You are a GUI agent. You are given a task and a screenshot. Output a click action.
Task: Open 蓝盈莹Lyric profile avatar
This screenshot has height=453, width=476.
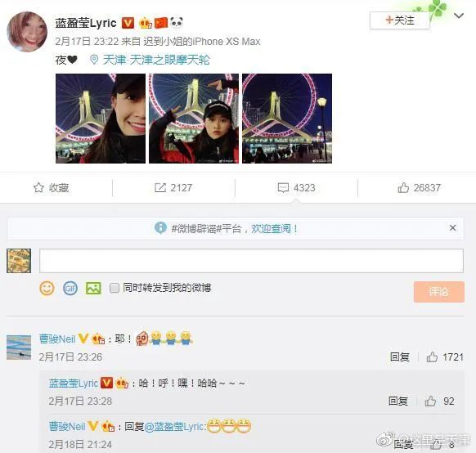click(27, 32)
